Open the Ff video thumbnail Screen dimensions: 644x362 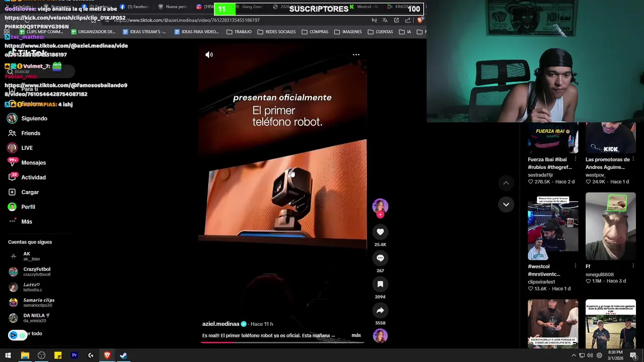pyautogui.click(x=610, y=226)
